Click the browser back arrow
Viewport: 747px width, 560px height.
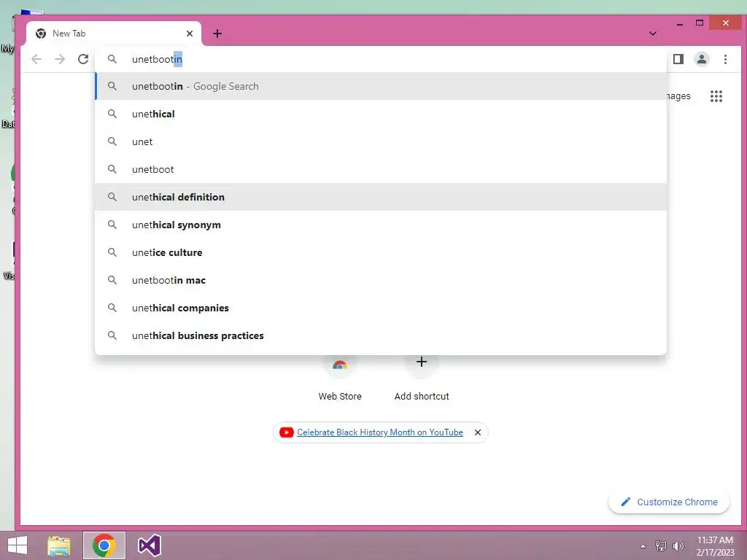(36, 59)
